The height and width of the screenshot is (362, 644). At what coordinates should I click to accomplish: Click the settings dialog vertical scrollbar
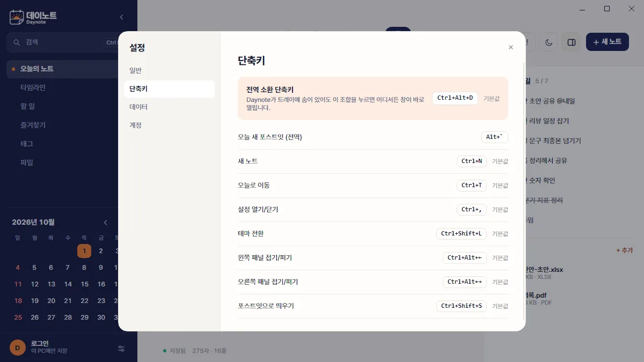[x=524, y=191]
